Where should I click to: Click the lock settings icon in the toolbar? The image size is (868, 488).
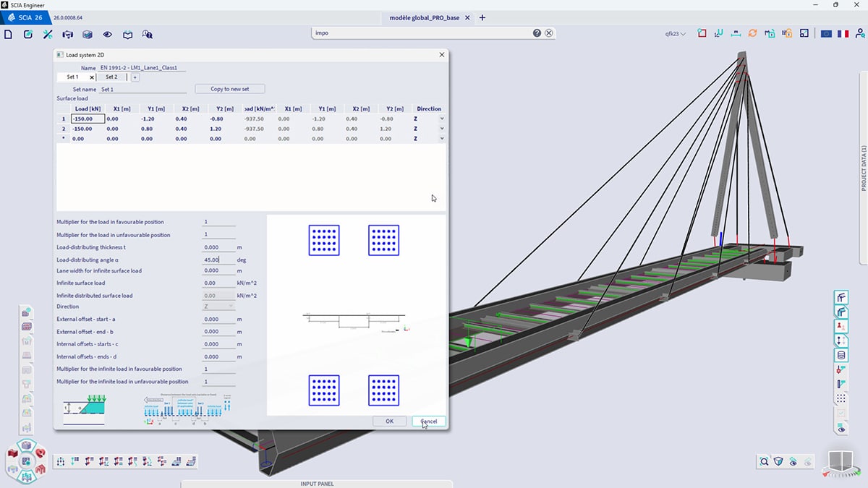point(786,33)
